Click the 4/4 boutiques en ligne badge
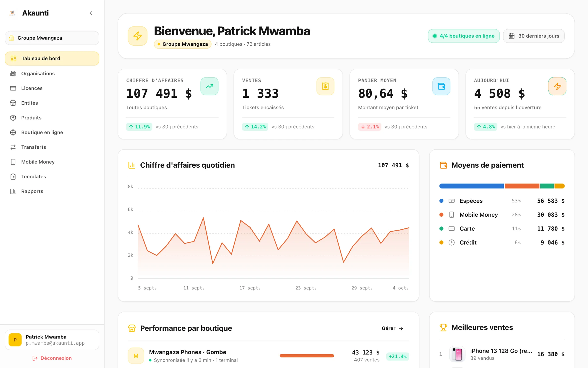The width and height of the screenshot is (588, 368). 464,36
